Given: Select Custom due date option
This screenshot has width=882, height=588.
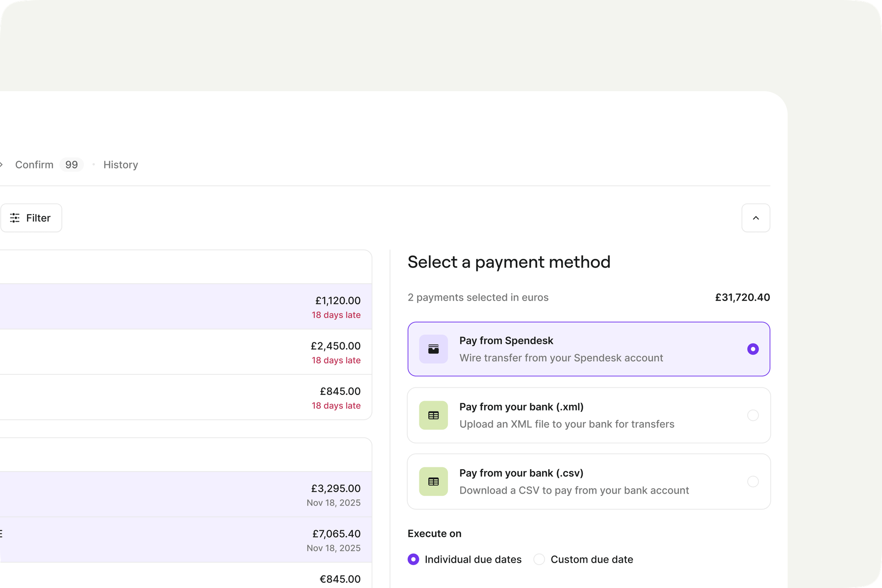Looking at the screenshot, I should (x=539, y=559).
